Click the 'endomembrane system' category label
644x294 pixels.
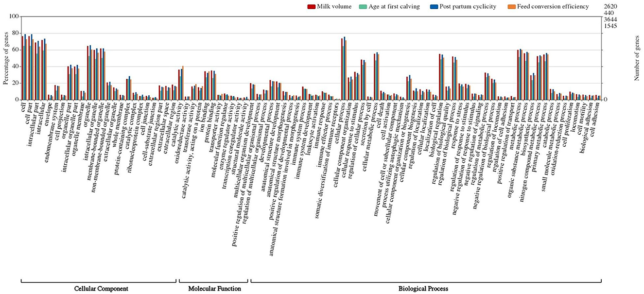point(52,133)
